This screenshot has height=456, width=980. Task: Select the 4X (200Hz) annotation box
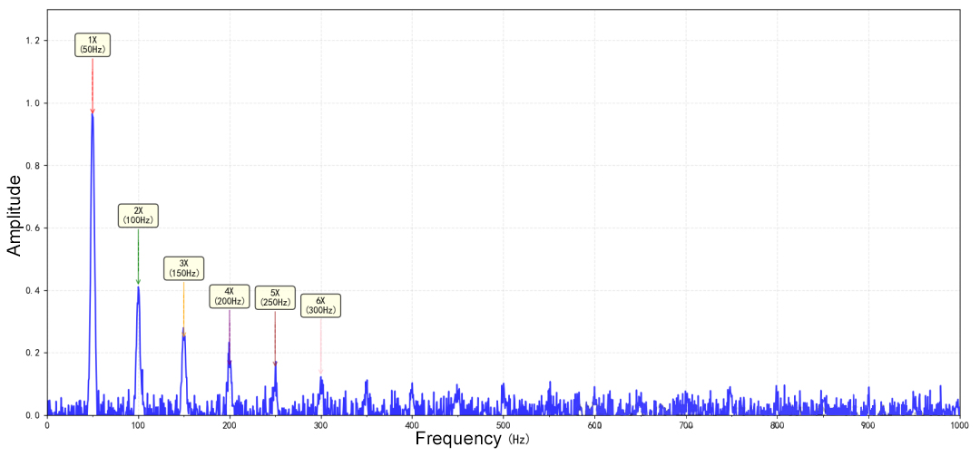[x=229, y=296]
